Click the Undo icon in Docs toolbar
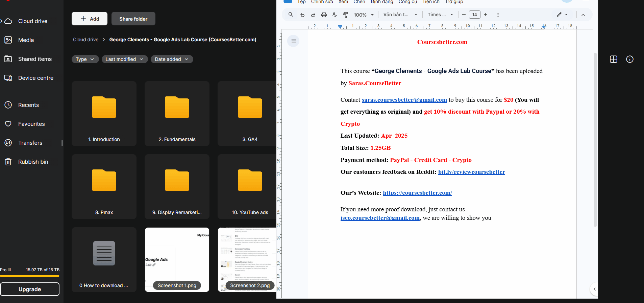Screen dimensions: 644x303 (x=302, y=15)
